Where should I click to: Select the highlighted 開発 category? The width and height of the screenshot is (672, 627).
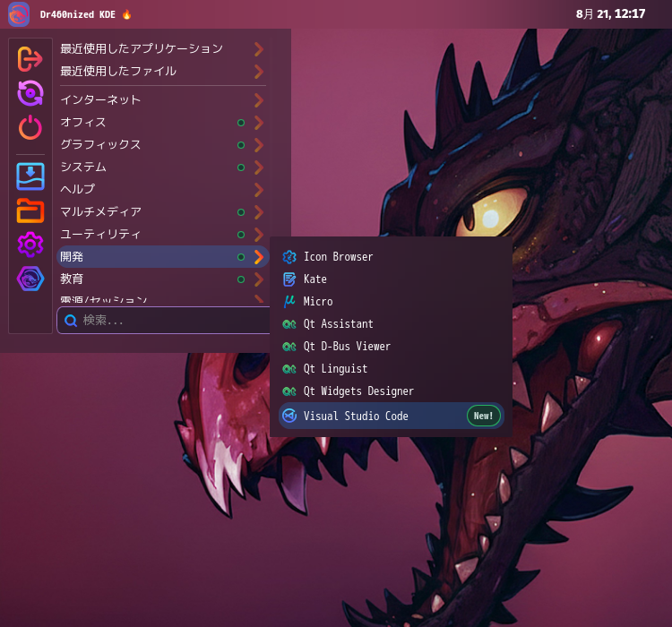tap(162, 257)
